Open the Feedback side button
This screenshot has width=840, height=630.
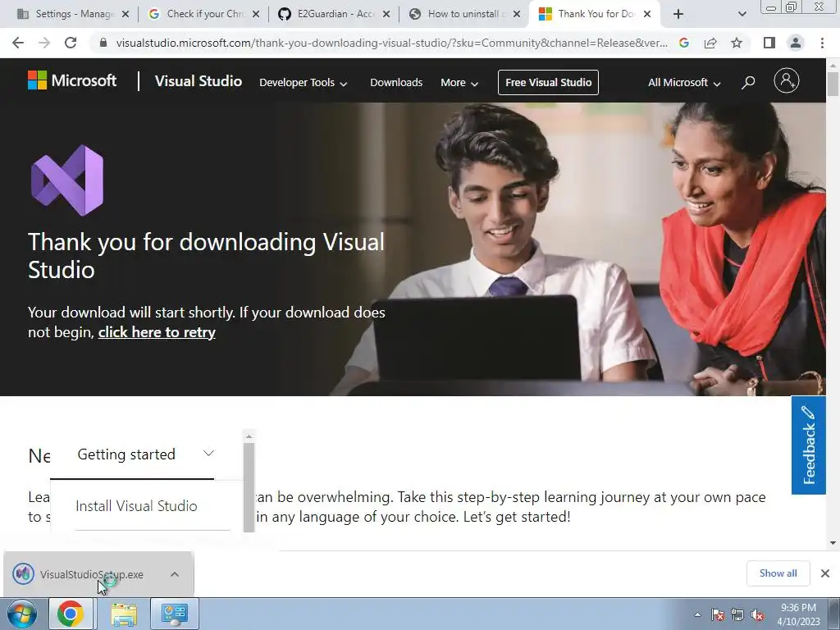click(808, 445)
